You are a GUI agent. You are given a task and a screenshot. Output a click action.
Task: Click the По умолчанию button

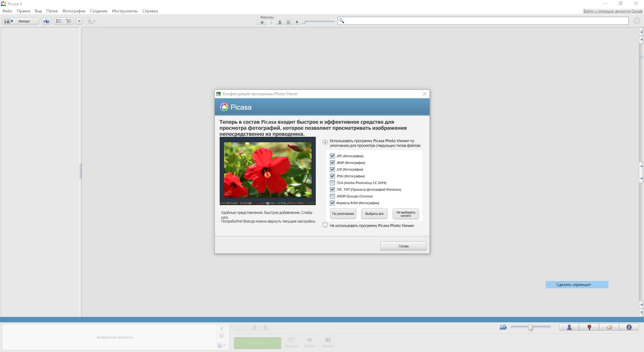343,214
